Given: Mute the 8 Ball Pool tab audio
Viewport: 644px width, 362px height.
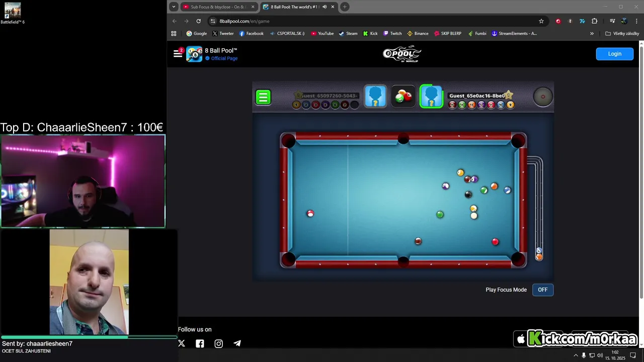Looking at the screenshot, I should click(x=325, y=7).
